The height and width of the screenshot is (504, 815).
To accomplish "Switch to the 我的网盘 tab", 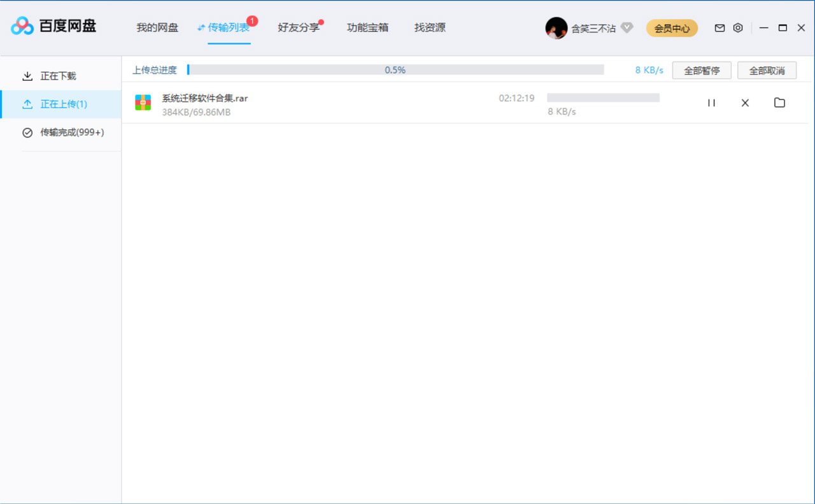I will coord(157,27).
